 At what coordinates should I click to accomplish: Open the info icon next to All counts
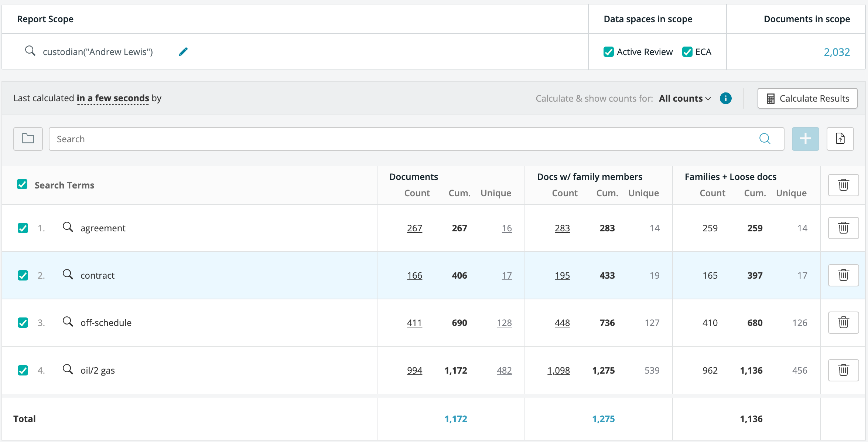pyautogui.click(x=725, y=98)
